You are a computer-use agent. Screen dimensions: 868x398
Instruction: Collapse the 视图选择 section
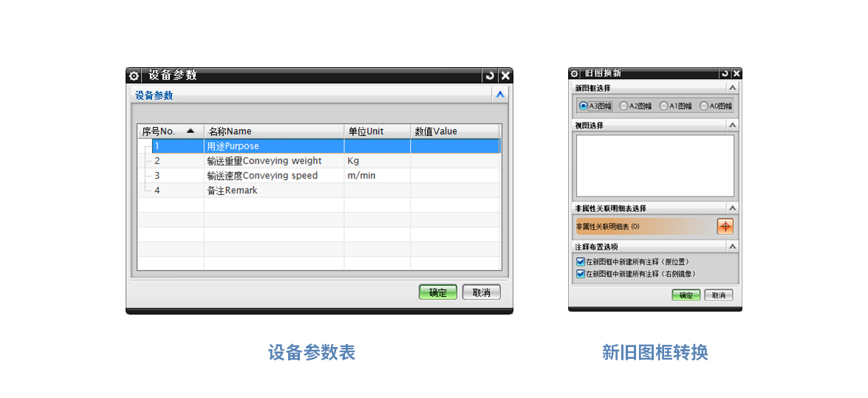click(732, 126)
